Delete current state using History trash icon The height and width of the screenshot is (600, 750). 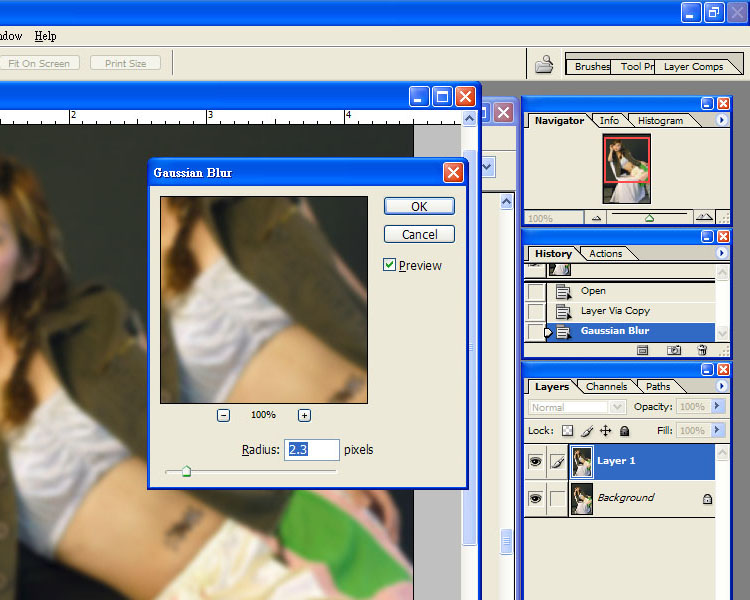(701, 350)
